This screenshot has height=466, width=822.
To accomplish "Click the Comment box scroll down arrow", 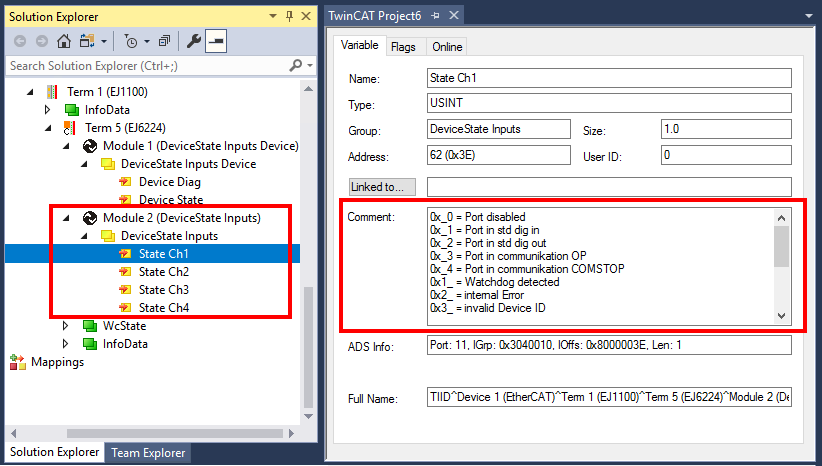I will point(782,316).
